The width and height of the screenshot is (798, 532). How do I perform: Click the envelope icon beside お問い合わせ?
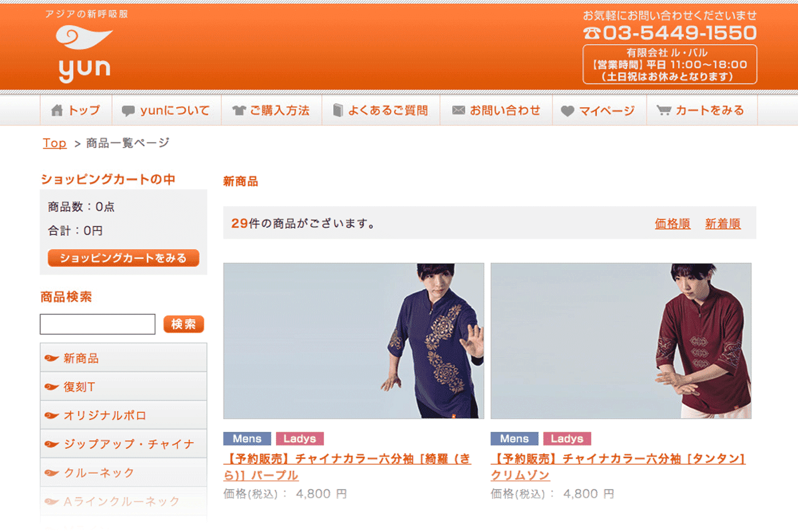[x=458, y=111]
